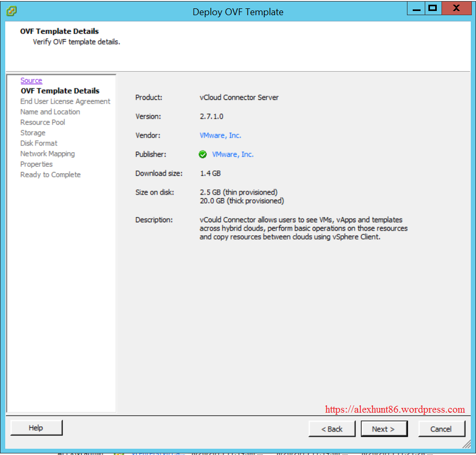The width and height of the screenshot is (476, 455).
Task: Click Ready to Complete step
Action: pos(50,175)
